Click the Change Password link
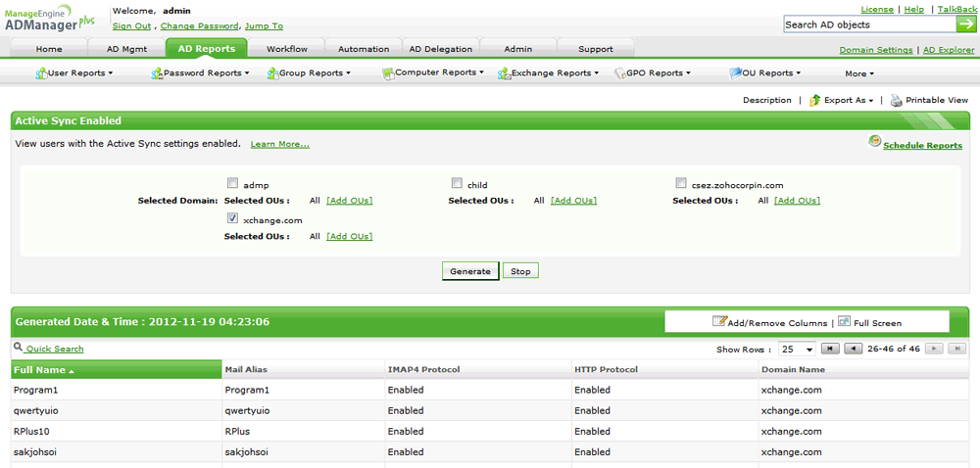Screen dimensions: 980x468 click(x=199, y=26)
